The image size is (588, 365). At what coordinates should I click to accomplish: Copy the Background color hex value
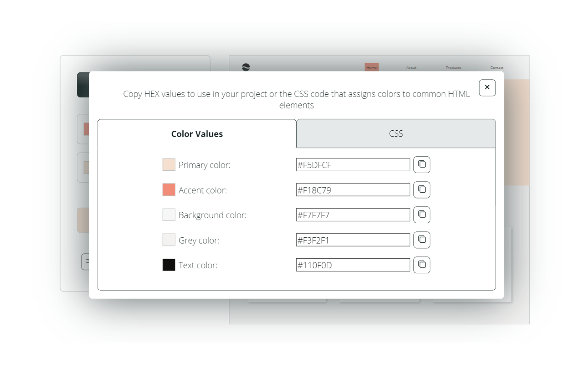point(422,214)
